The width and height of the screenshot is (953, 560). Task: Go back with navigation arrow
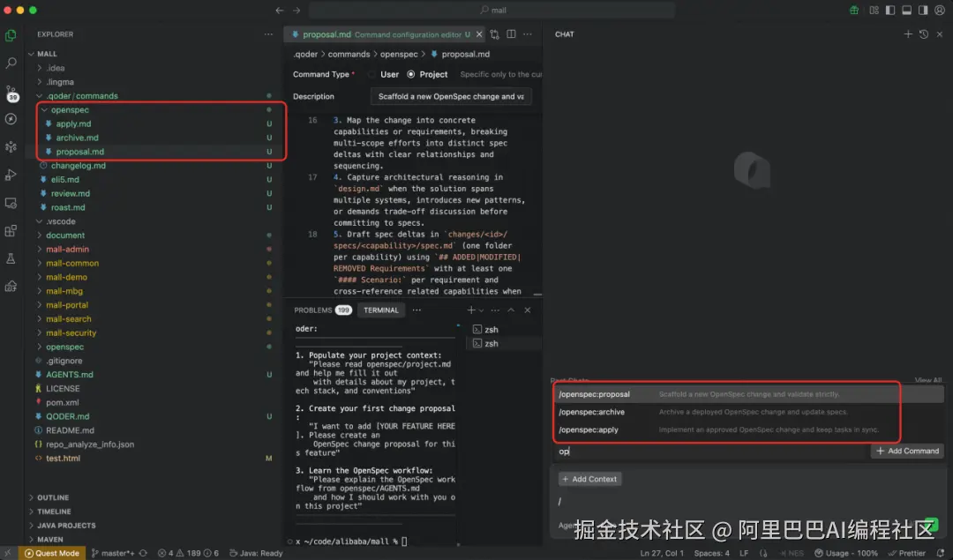[x=280, y=11]
